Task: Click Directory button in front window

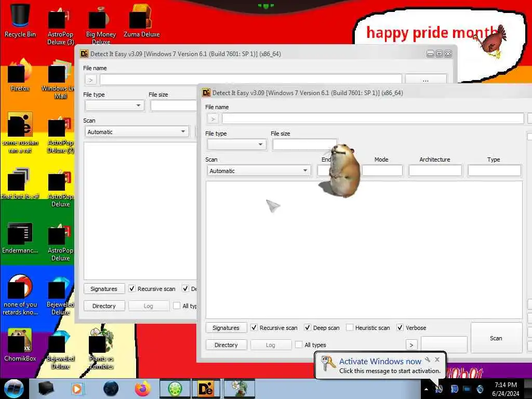Action: tap(226, 345)
